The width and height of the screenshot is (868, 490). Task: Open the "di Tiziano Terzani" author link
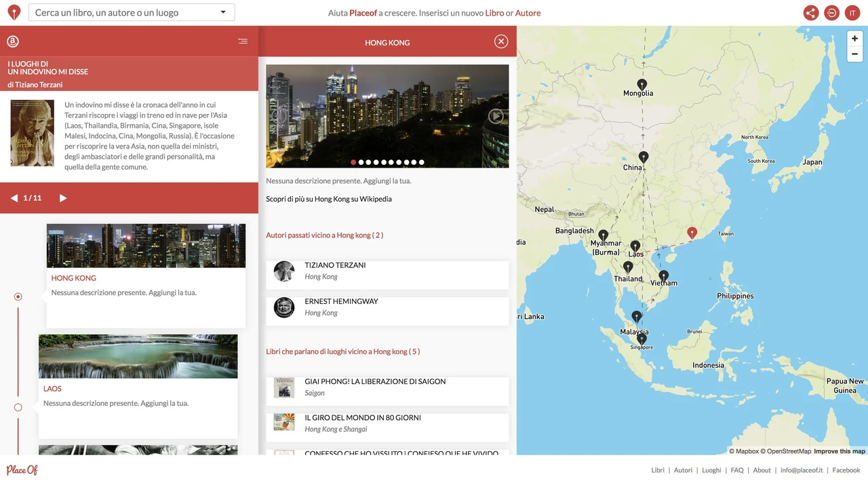coord(35,85)
